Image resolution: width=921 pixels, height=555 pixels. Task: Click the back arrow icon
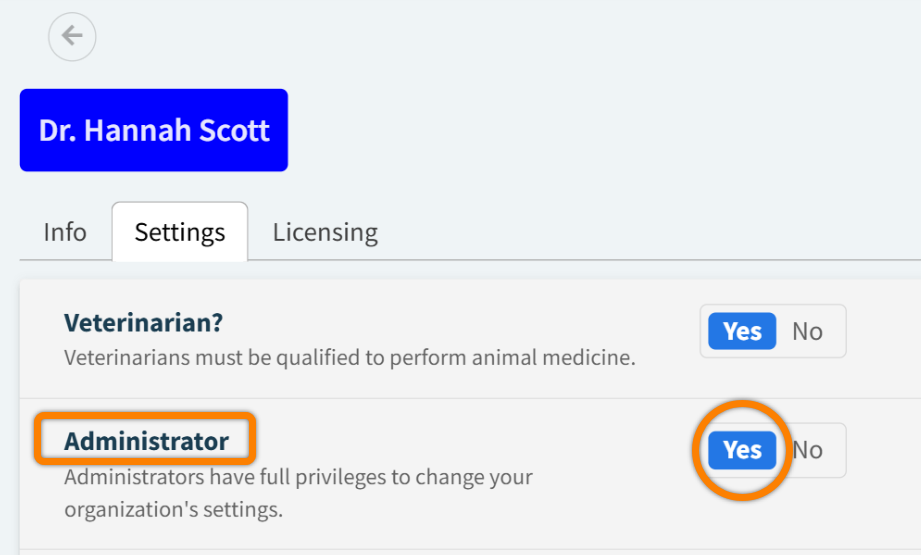point(72,37)
